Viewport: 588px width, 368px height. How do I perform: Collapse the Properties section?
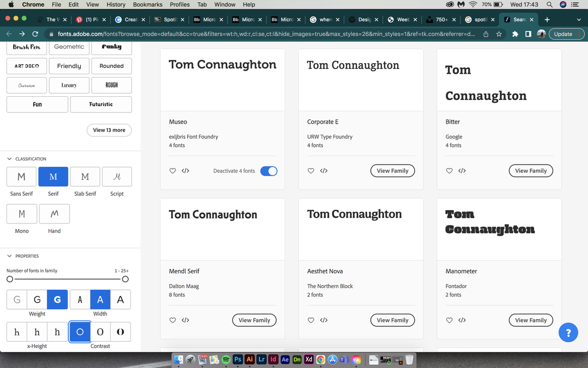(x=10, y=256)
